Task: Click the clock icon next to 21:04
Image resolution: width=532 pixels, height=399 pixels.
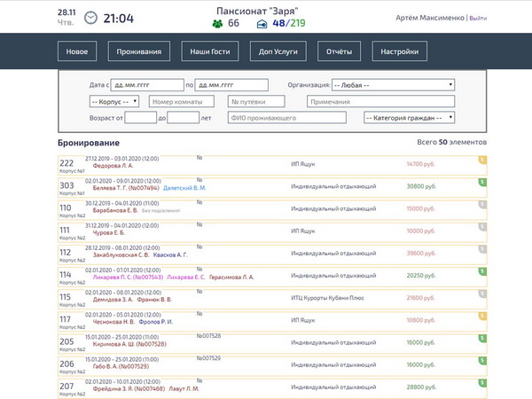Action: pyautogui.click(x=91, y=18)
